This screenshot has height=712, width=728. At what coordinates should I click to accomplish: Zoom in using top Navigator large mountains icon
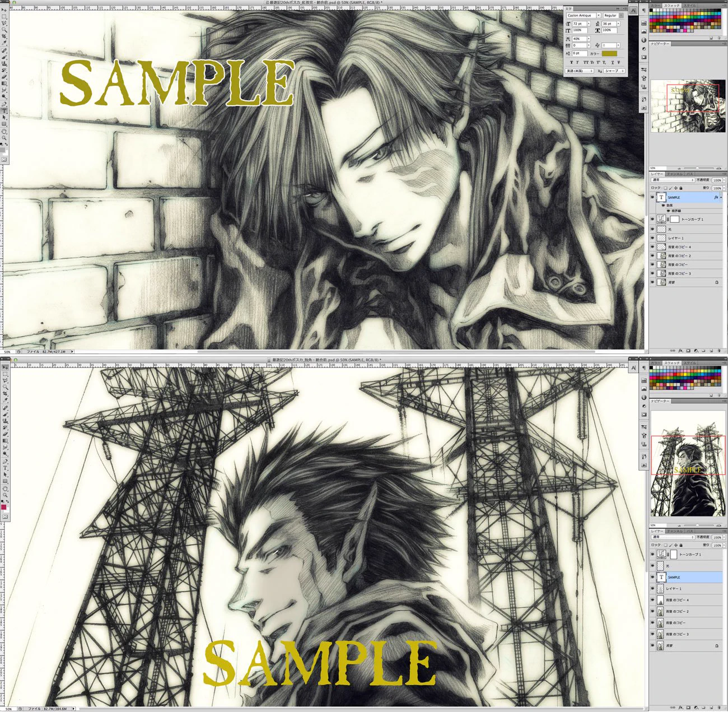click(x=718, y=168)
